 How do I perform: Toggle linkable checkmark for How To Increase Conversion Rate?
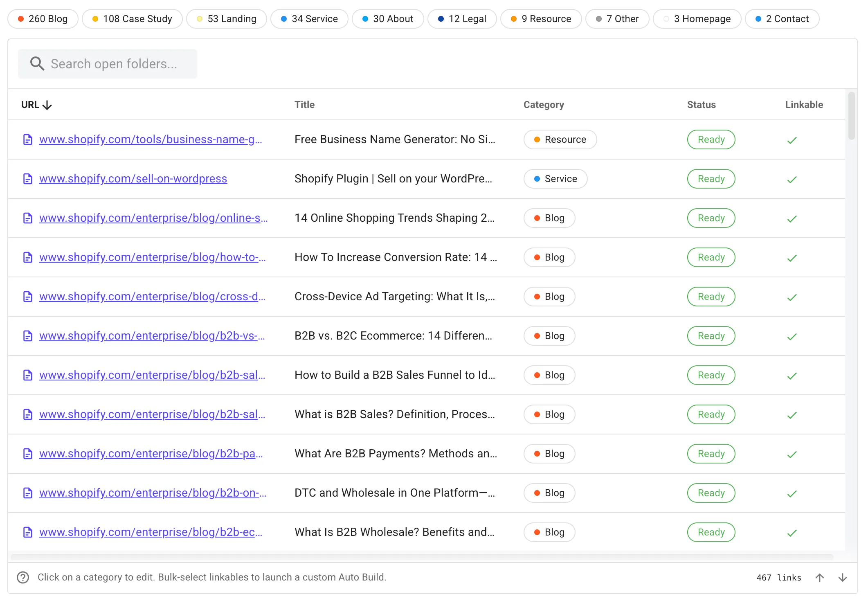(792, 258)
